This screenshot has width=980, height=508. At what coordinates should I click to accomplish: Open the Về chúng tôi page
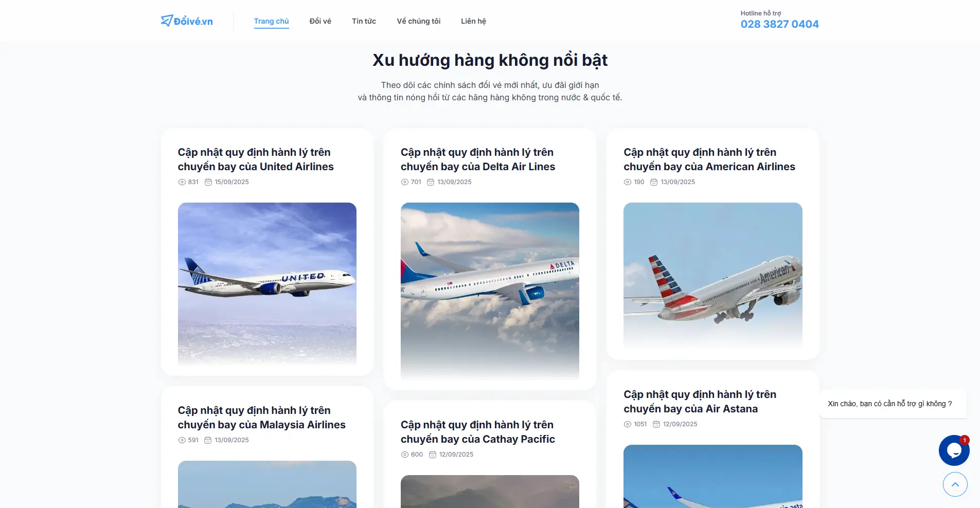click(418, 21)
